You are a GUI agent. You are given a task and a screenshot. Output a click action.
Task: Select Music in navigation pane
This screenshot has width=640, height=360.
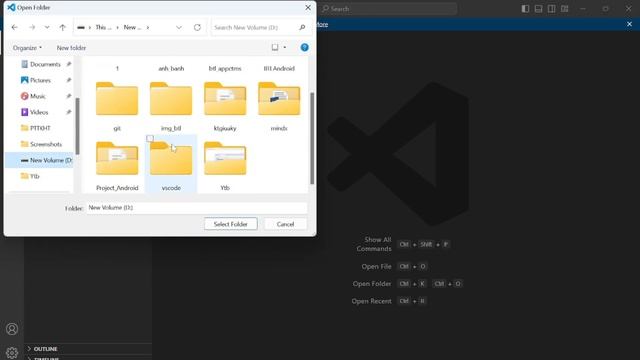point(38,96)
